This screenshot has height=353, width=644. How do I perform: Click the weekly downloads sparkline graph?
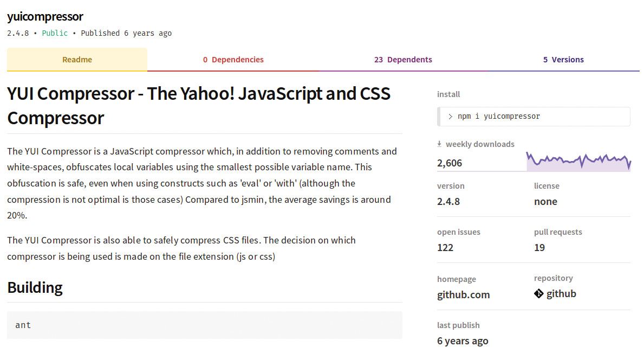click(578, 161)
